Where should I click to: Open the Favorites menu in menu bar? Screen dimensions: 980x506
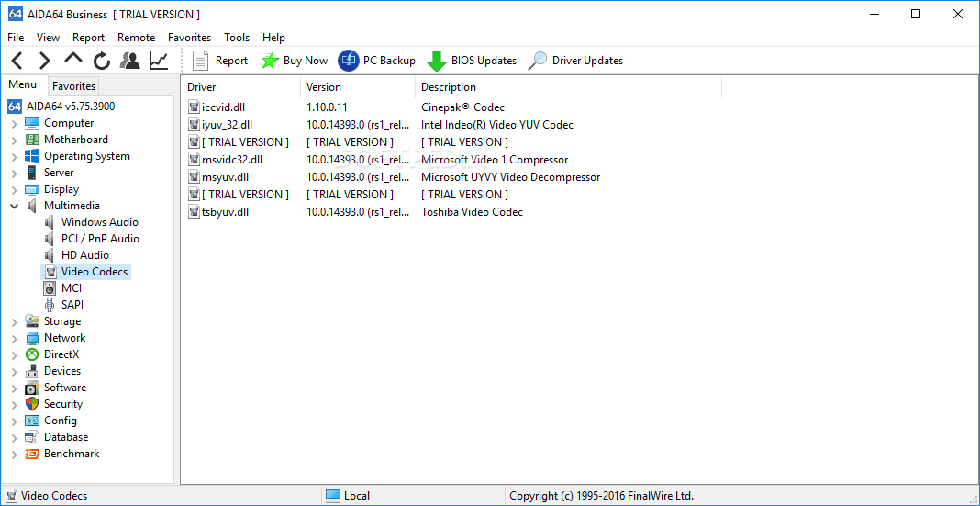(189, 38)
